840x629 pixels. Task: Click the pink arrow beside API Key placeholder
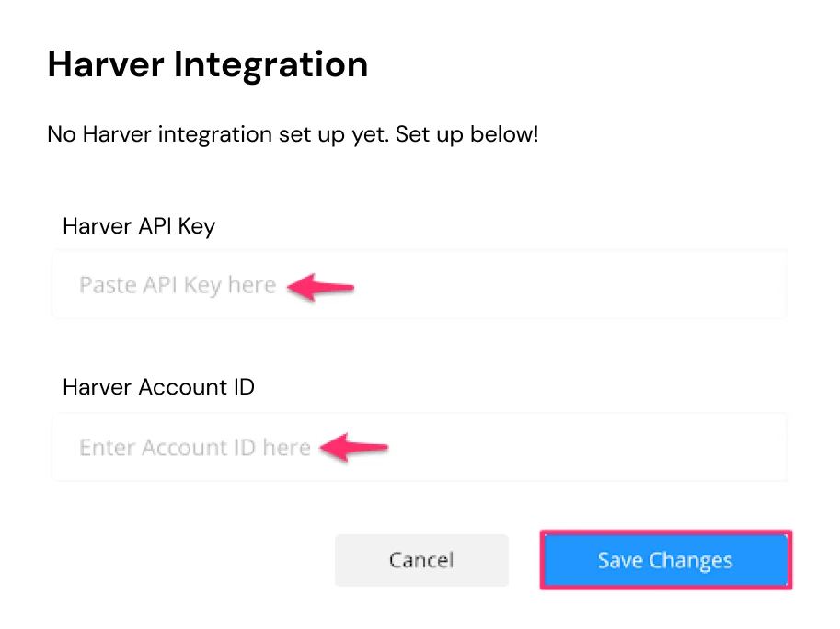[x=321, y=287]
